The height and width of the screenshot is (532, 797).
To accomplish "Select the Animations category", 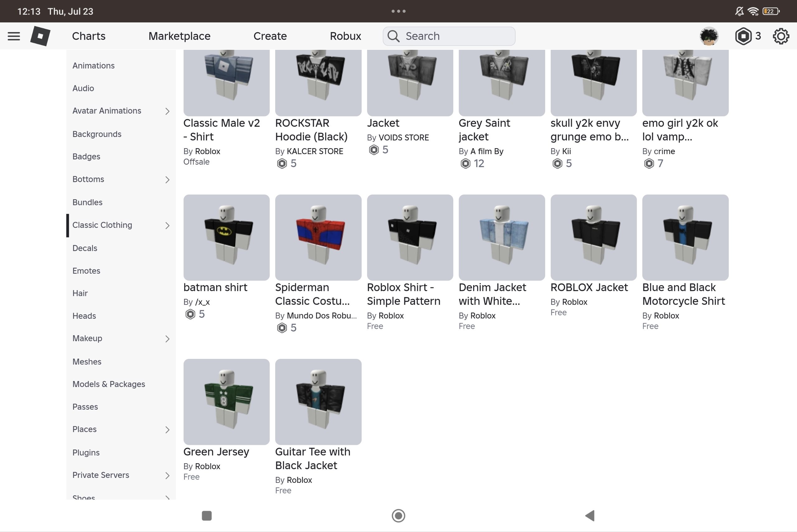I will point(94,65).
